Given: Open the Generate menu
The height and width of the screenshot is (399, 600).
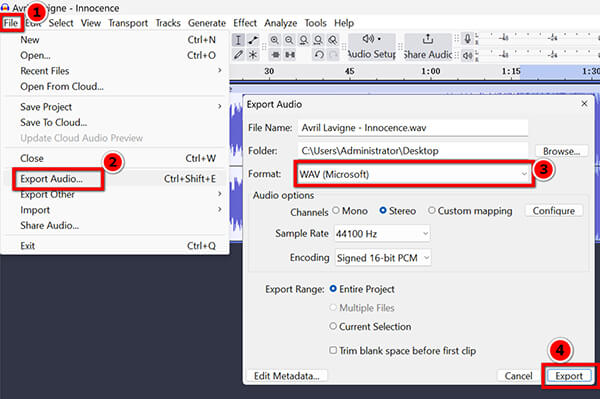Looking at the screenshot, I should [207, 23].
